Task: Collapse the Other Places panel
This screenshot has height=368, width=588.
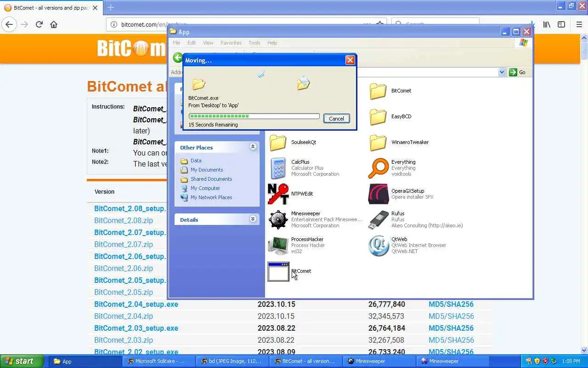Action: click(253, 147)
